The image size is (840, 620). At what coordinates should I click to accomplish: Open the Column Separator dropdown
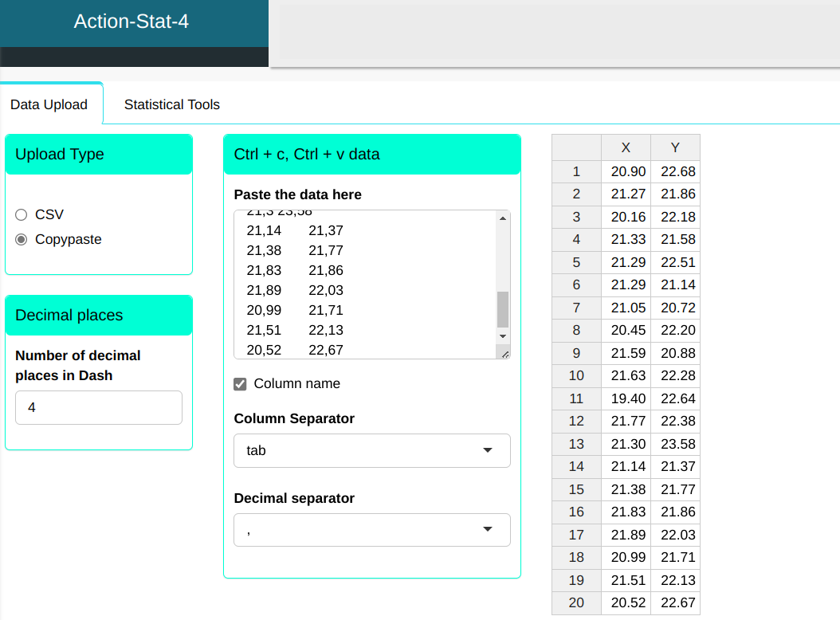(x=371, y=450)
